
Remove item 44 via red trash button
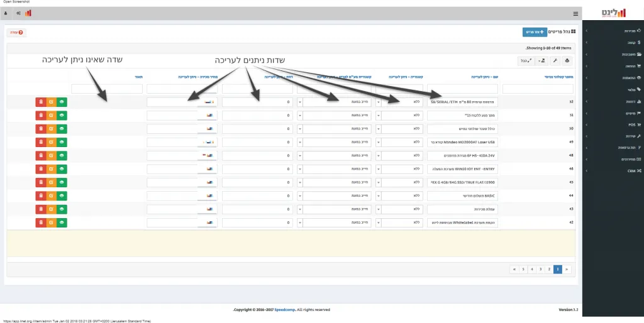[x=41, y=196]
